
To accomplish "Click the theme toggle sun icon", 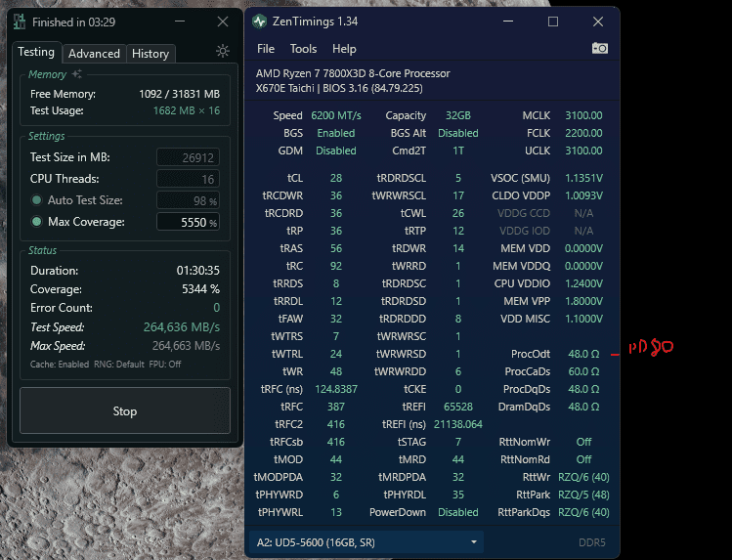I will (x=223, y=51).
